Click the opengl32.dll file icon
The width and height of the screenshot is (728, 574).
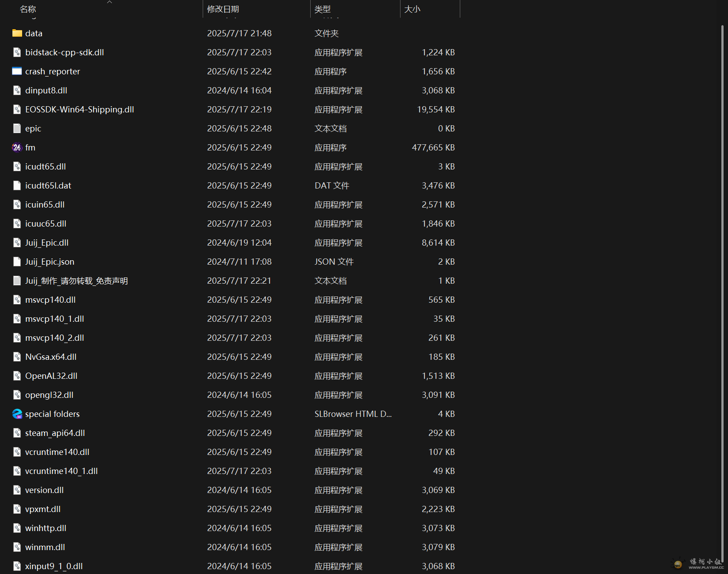coord(17,395)
